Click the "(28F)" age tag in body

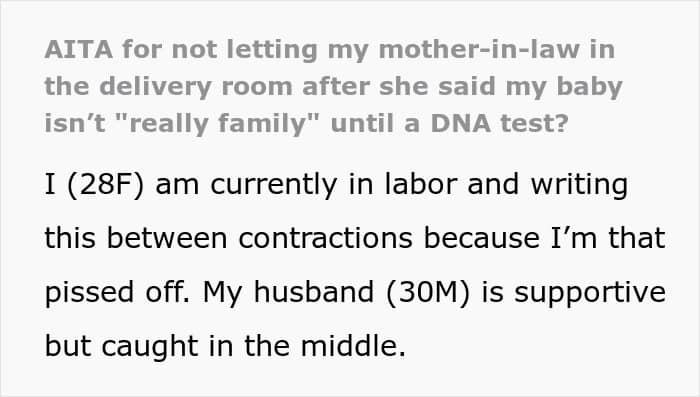click(x=105, y=184)
